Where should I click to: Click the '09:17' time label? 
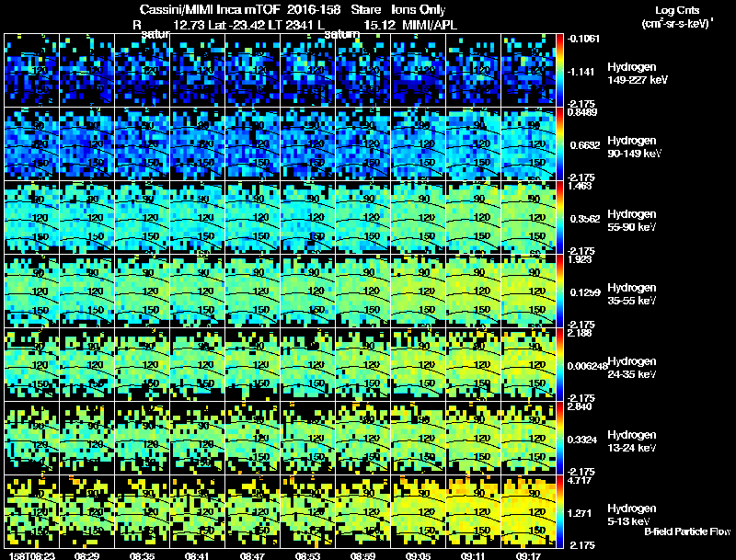528,555
